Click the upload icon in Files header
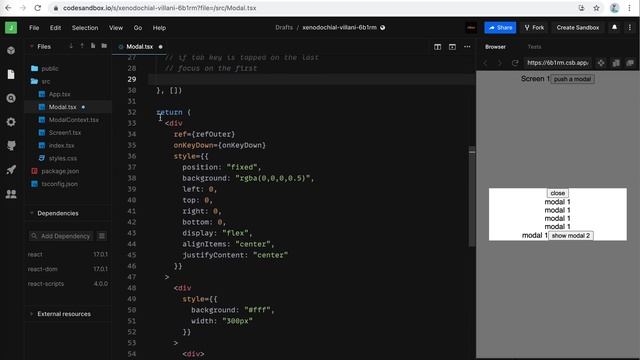The image size is (640, 360). click(82, 46)
